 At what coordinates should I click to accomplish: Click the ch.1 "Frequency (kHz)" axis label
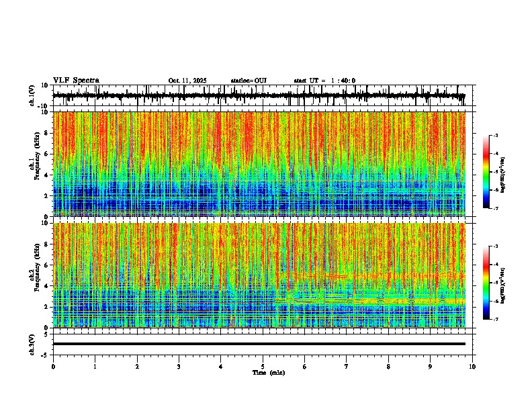[38, 156]
